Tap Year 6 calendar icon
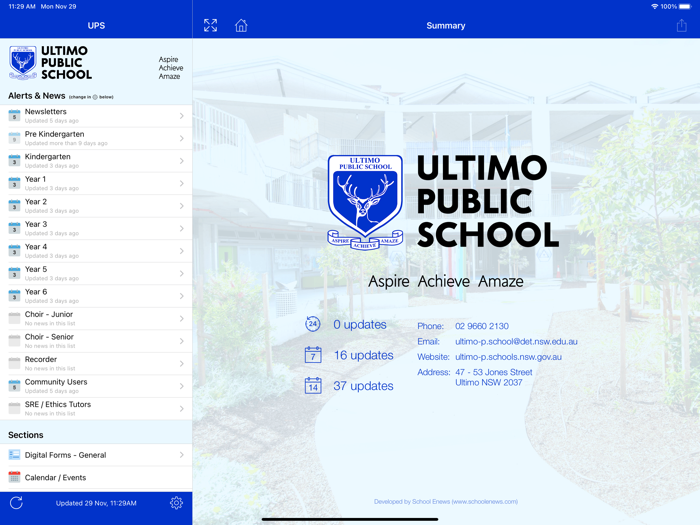The image size is (700, 525). (14, 296)
